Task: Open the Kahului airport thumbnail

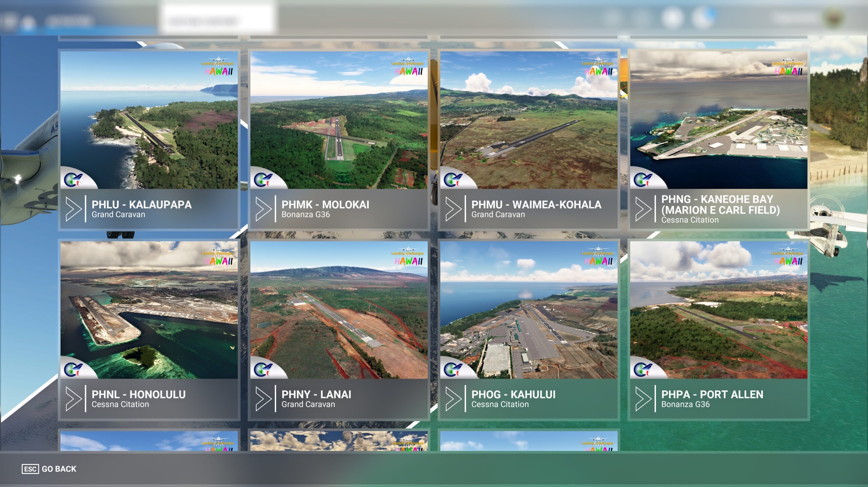Action: [529, 310]
